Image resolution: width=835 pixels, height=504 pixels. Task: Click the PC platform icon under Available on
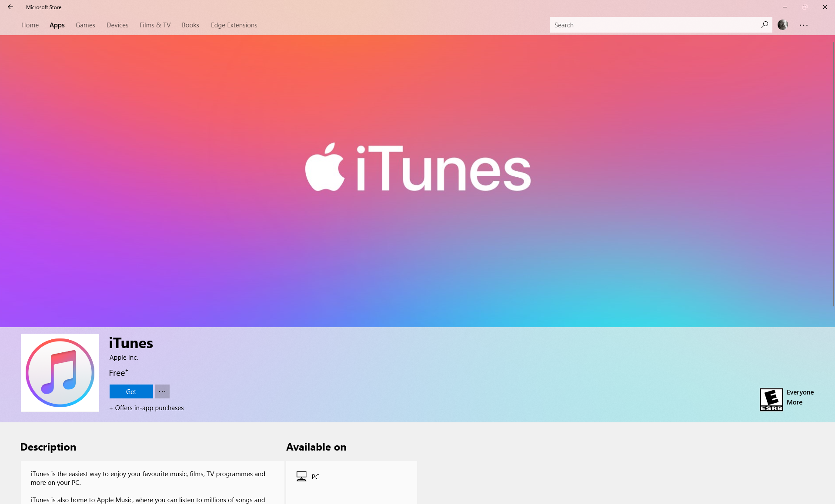click(x=301, y=476)
